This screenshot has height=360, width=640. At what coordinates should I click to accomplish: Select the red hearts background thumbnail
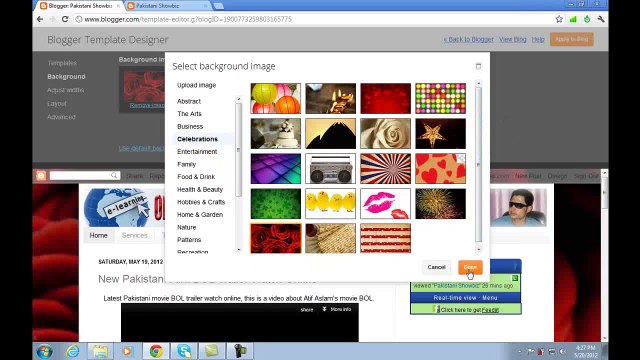[440, 169]
